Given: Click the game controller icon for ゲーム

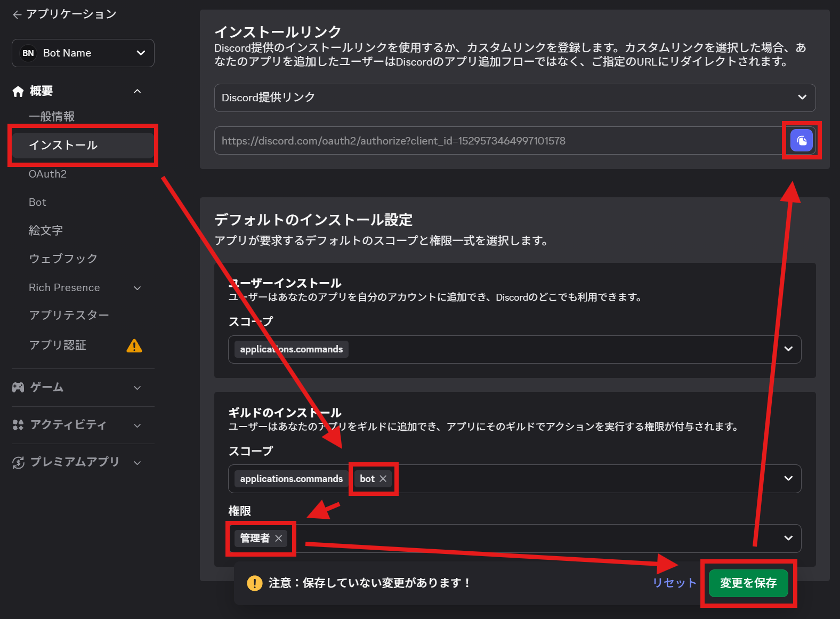Looking at the screenshot, I should pyautogui.click(x=18, y=388).
